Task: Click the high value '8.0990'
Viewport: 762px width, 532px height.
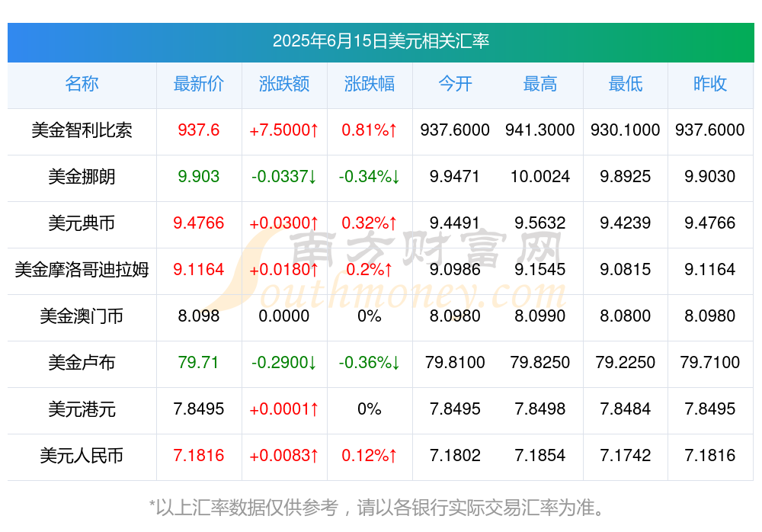Action: 540,316
